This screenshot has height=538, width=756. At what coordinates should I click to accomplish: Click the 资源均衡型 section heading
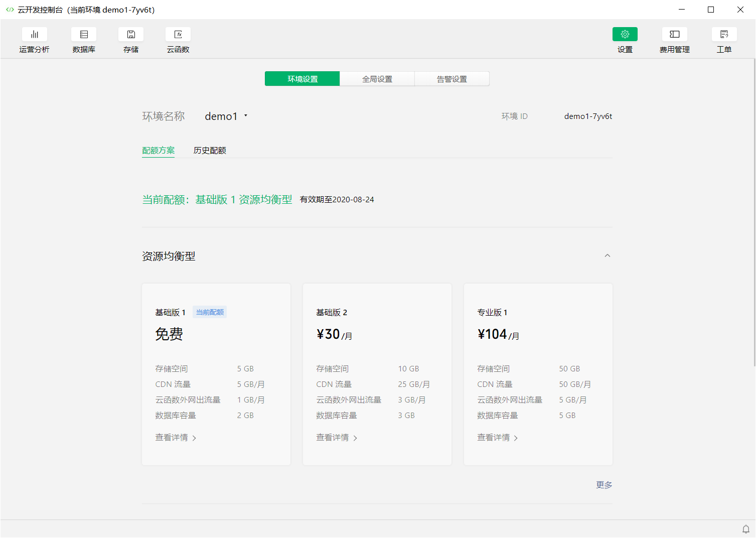(x=169, y=256)
